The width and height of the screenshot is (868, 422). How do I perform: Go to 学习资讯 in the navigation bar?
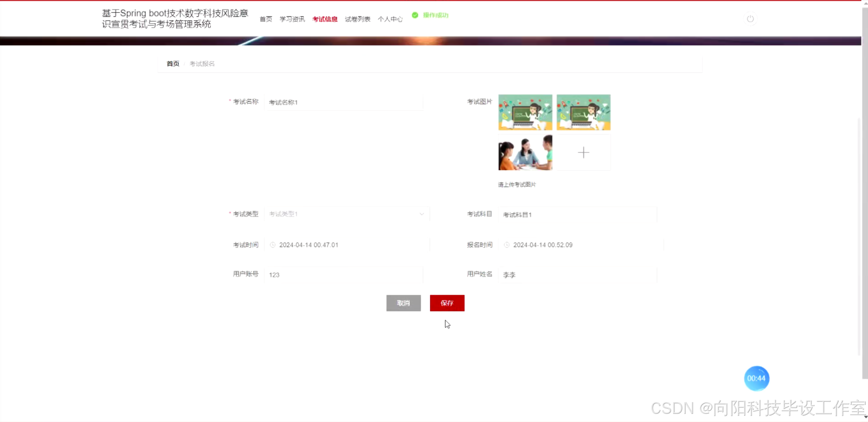coord(292,19)
